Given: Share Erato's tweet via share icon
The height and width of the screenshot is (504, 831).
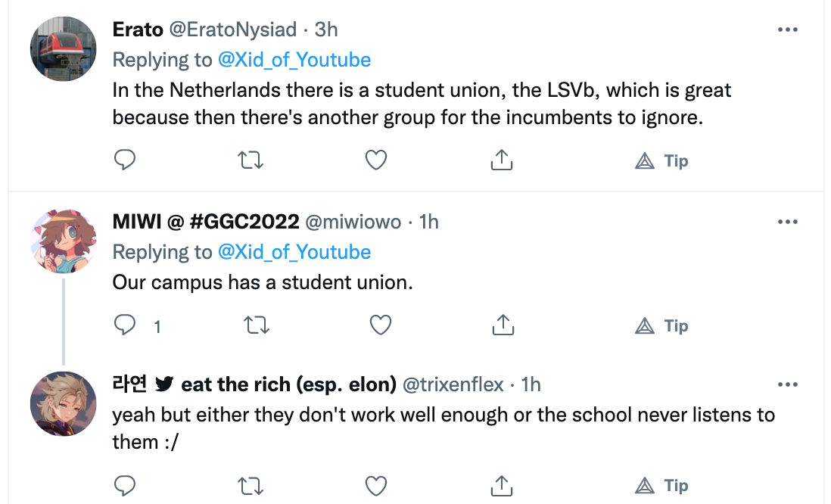Looking at the screenshot, I should tap(501, 160).
